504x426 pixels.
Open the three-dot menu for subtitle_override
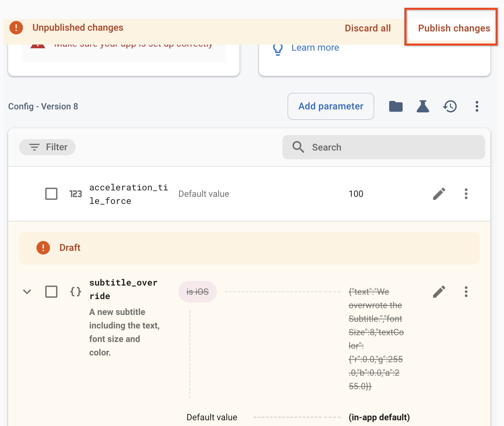466,291
